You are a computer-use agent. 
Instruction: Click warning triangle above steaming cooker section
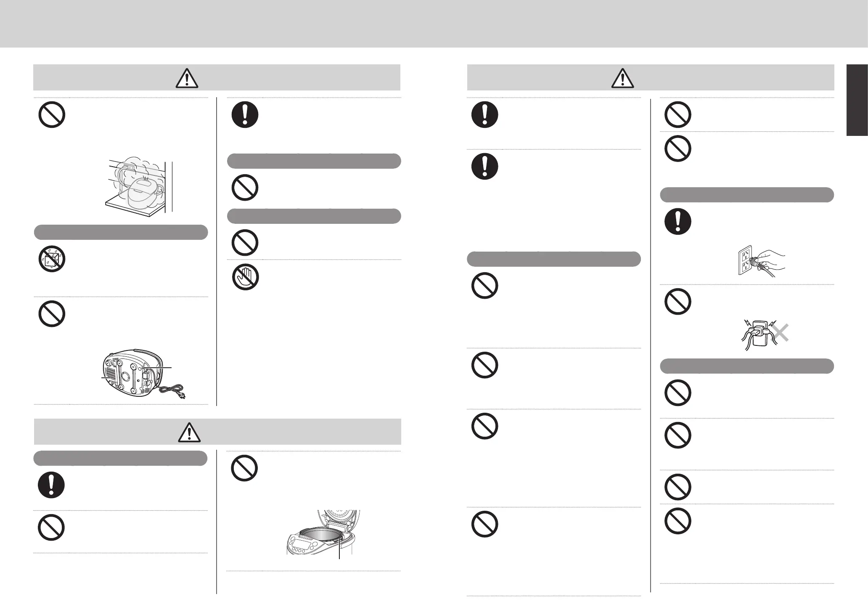[x=187, y=78]
